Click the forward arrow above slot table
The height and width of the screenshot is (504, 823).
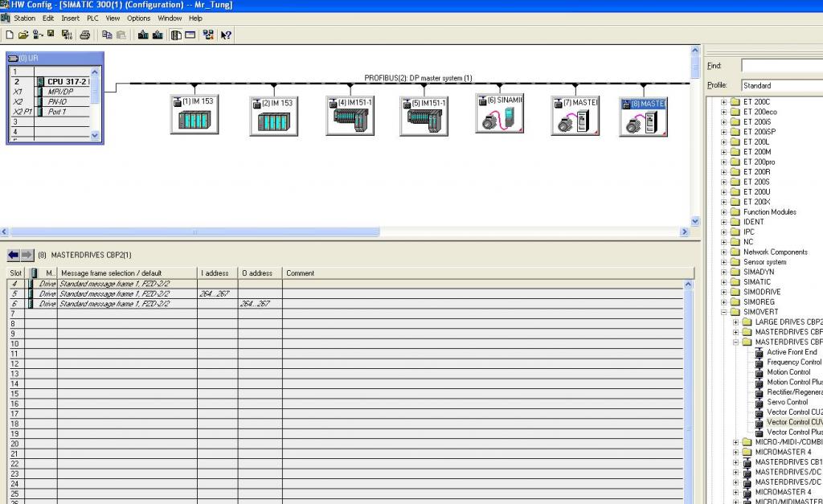pyautogui.click(x=27, y=255)
